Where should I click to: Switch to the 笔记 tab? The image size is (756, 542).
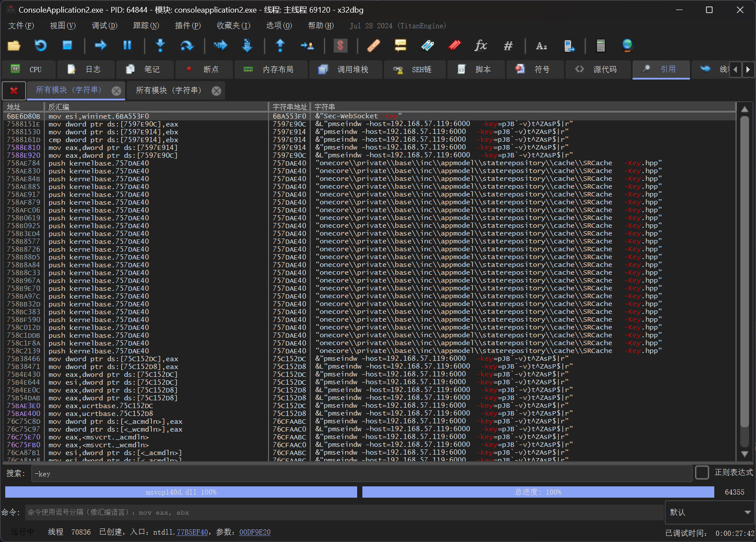[x=145, y=70]
